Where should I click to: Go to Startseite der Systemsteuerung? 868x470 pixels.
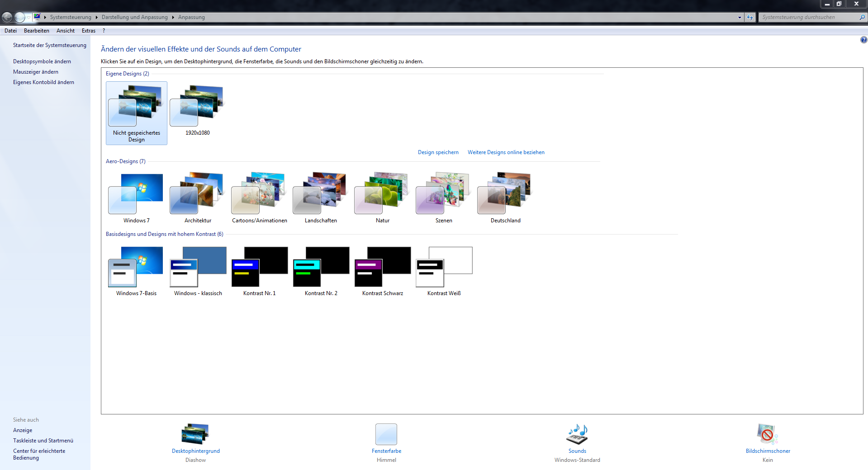(49, 45)
